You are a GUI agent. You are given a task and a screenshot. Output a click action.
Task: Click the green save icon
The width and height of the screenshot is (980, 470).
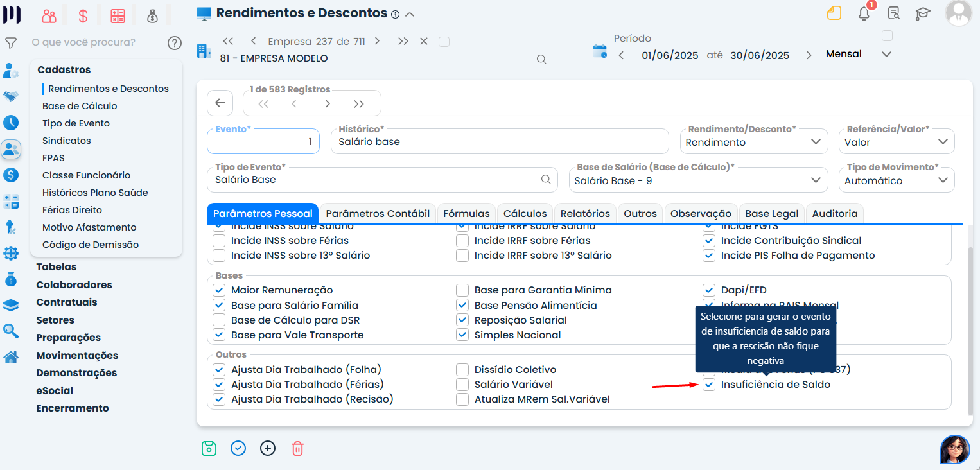[209, 448]
